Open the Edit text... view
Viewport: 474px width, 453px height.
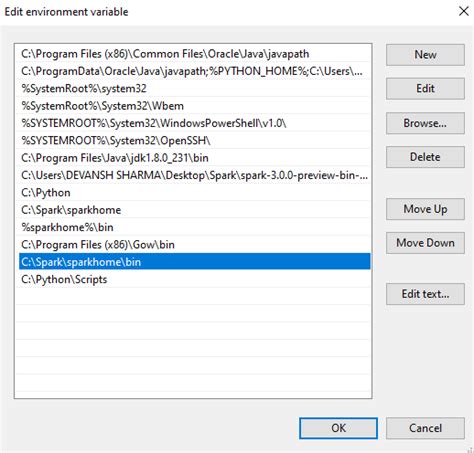click(x=425, y=294)
